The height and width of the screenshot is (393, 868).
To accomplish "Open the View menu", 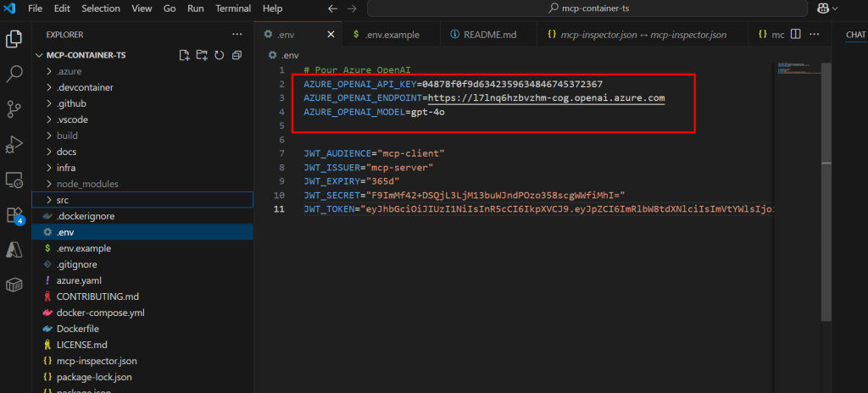I will tap(142, 8).
